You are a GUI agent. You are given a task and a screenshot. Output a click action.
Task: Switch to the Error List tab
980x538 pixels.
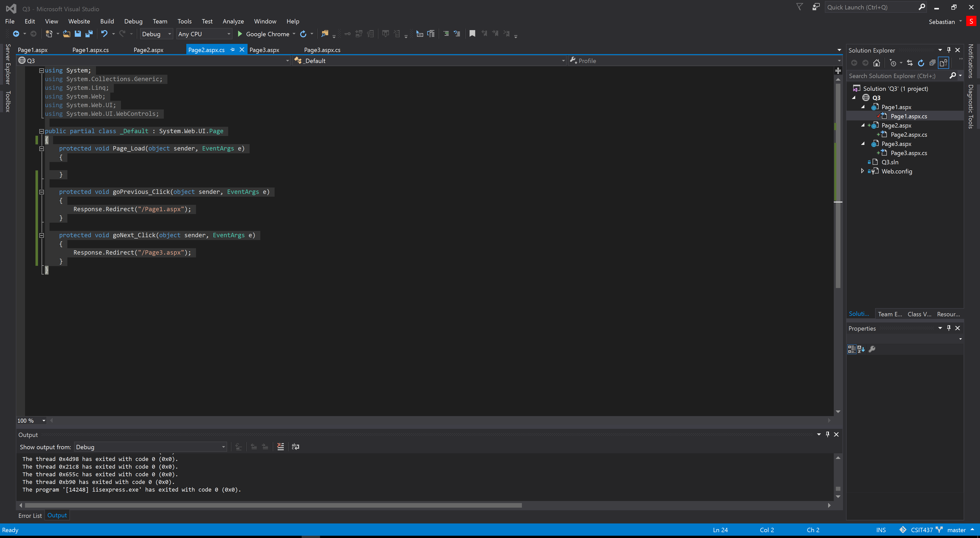(30, 516)
